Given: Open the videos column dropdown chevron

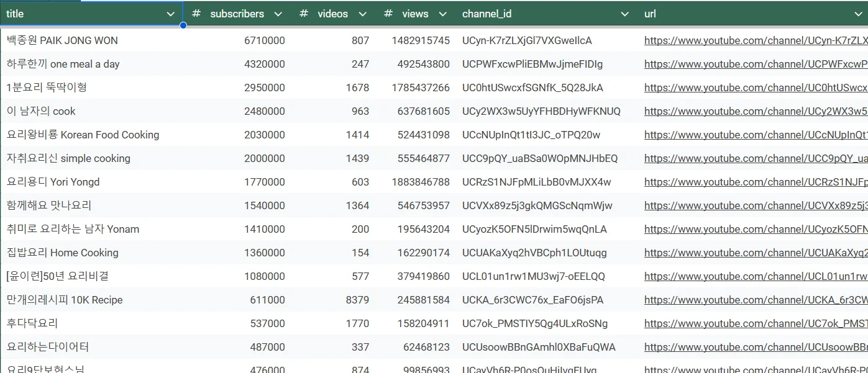Looking at the screenshot, I should [x=362, y=14].
